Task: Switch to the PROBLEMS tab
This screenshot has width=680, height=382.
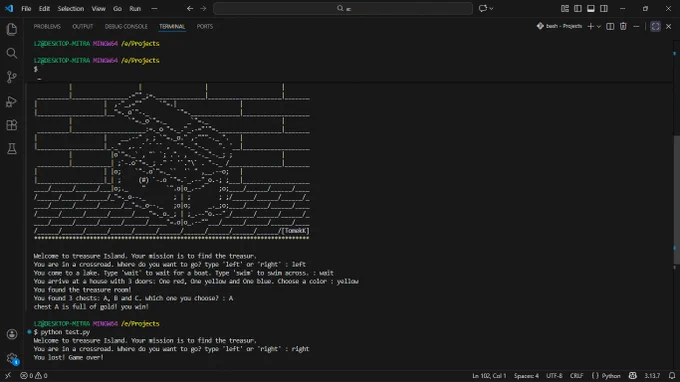Action: click(x=47, y=26)
